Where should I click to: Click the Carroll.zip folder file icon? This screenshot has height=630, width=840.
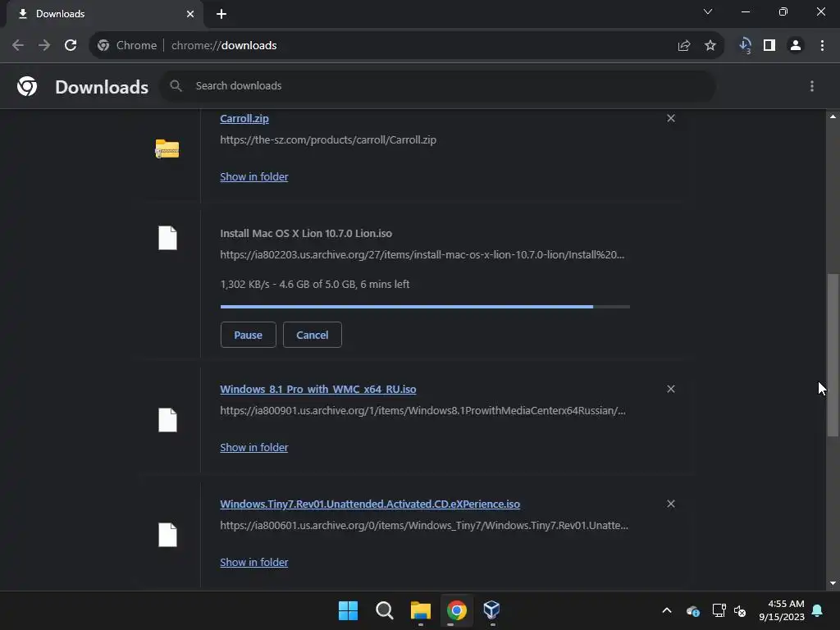pos(167,148)
